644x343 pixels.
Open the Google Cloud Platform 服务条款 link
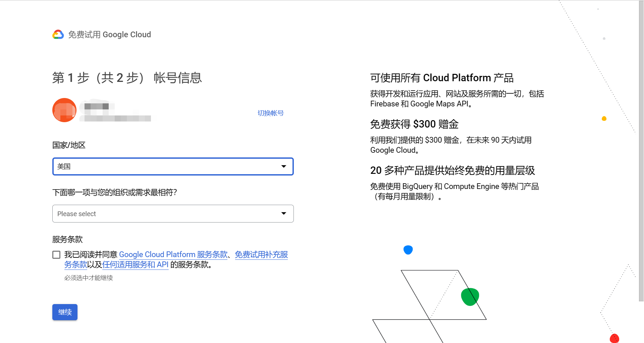point(173,254)
